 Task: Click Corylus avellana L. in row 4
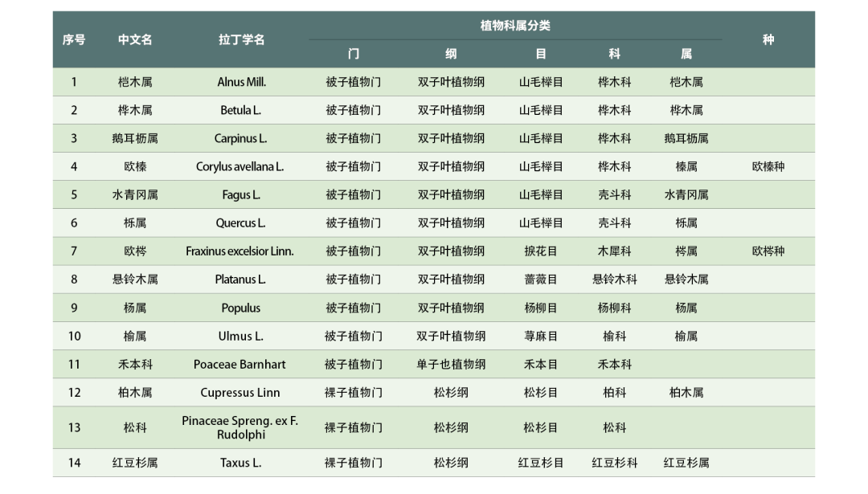(241, 166)
